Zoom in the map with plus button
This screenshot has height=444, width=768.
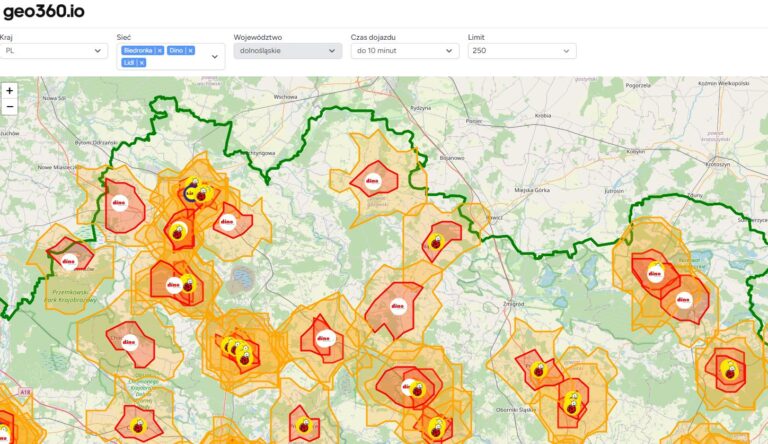pyautogui.click(x=9, y=91)
